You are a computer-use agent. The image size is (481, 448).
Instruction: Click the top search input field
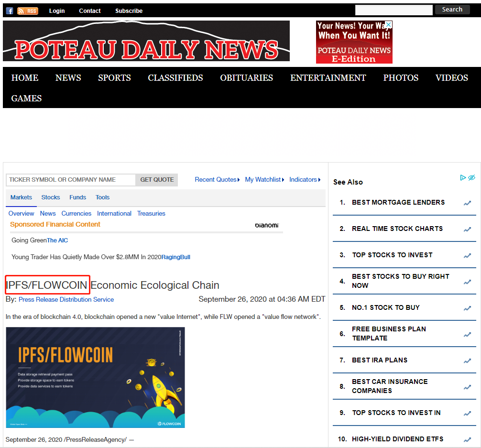point(394,10)
